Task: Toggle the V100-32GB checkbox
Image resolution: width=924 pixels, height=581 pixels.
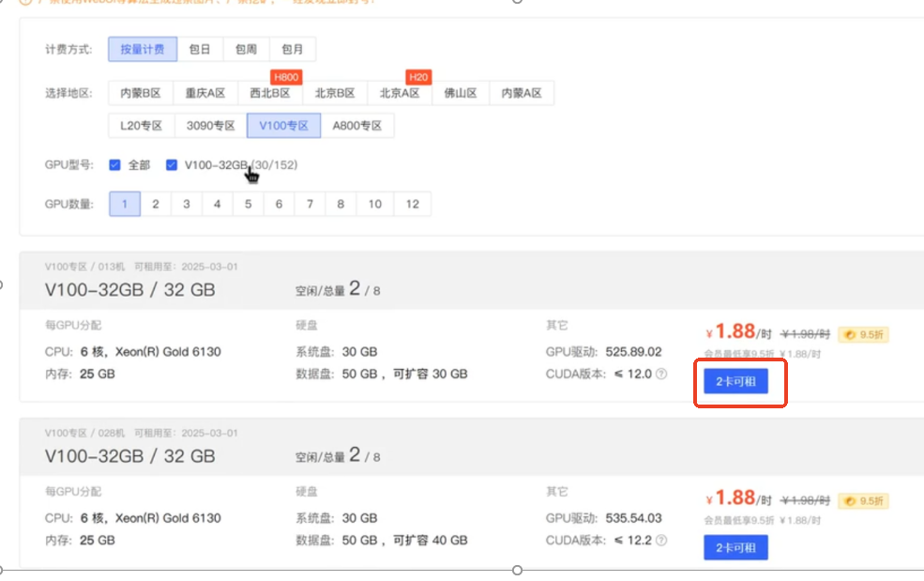Action: pyautogui.click(x=172, y=165)
